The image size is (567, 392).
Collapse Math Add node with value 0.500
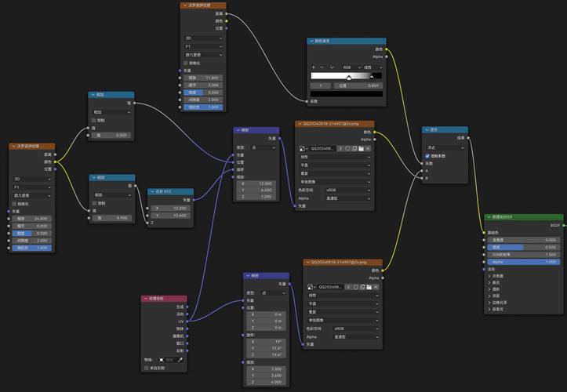coord(93,94)
